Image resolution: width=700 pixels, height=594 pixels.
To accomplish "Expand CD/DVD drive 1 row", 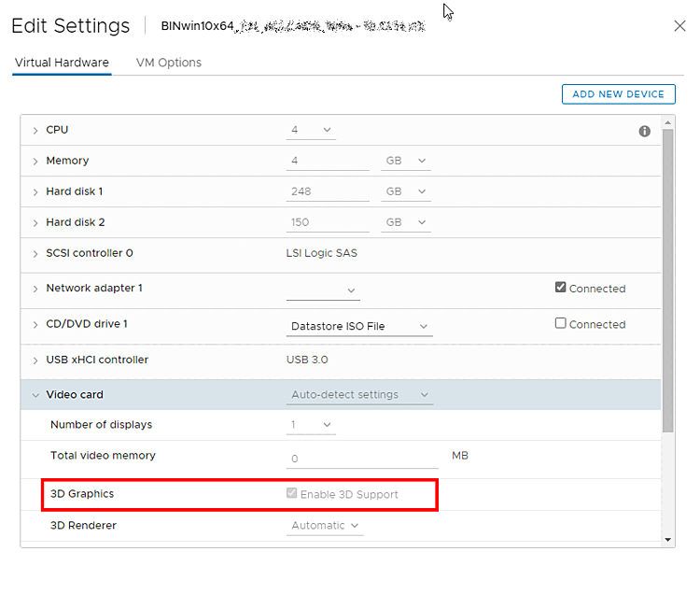I will [x=35, y=325].
